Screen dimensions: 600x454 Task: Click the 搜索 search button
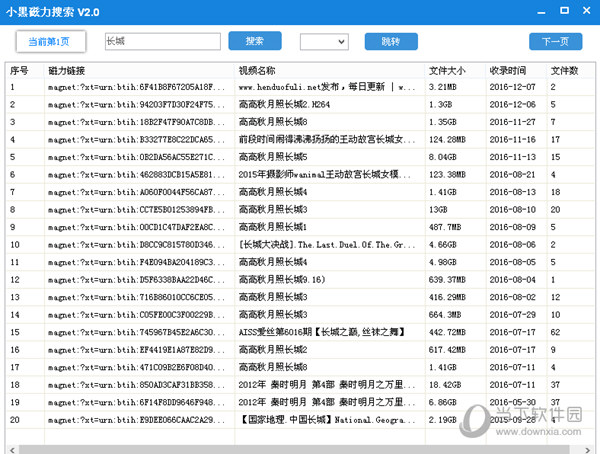pyautogui.click(x=254, y=41)
